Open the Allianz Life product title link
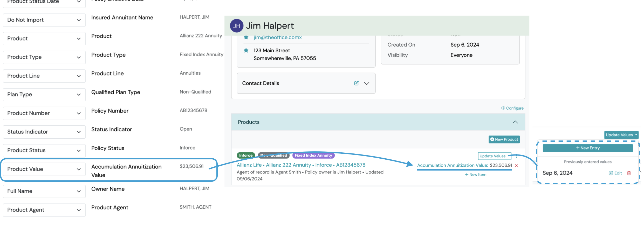This screenshot has height=226, width=644. 301,165
